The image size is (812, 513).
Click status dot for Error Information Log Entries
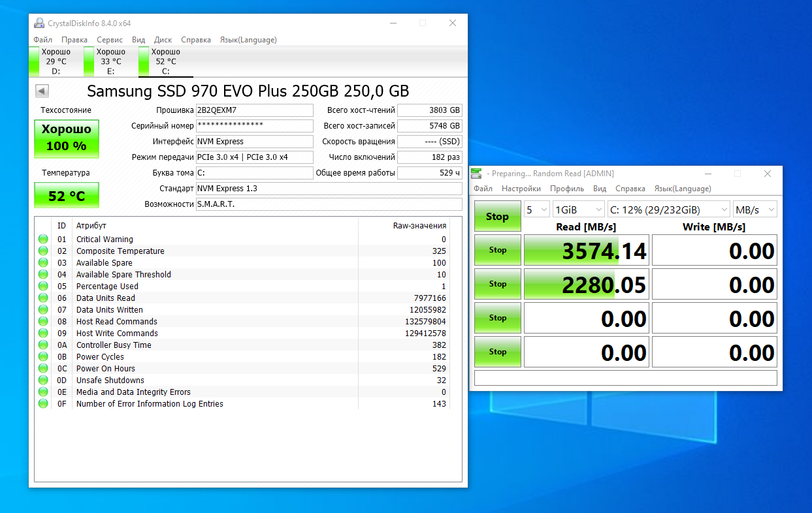pyautogui.click(x=43, y=404)
